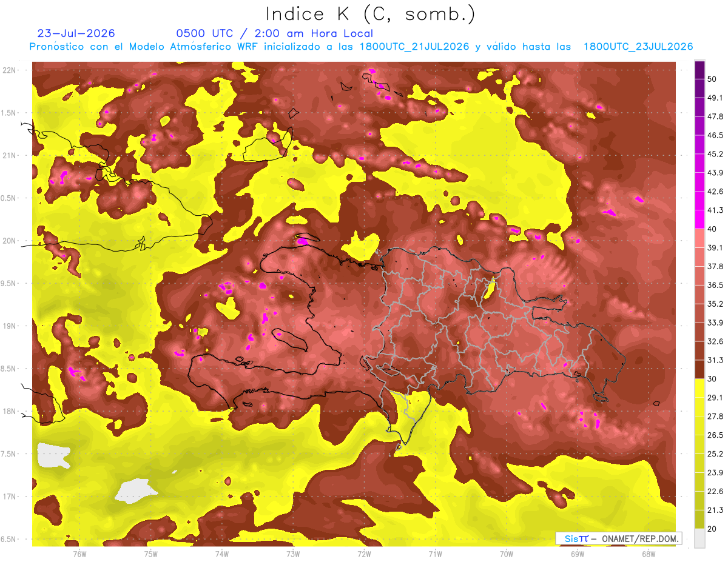
Task: Click the '50' colorbar label
Action: (x=712, y=79)
